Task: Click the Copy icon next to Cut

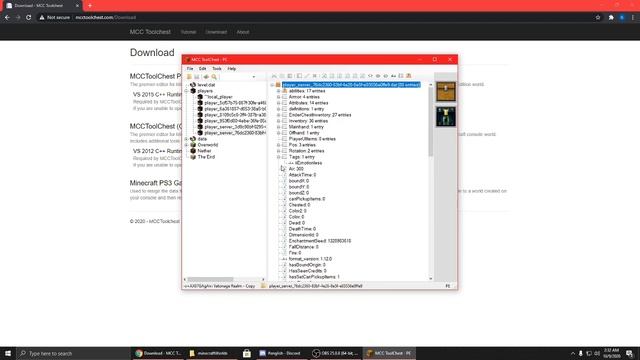Action: click(282, 76)
